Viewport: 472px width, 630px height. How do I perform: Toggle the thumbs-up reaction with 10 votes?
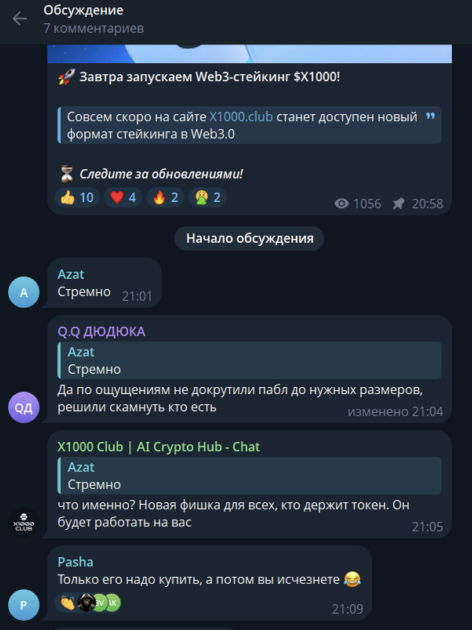(77, 197)
